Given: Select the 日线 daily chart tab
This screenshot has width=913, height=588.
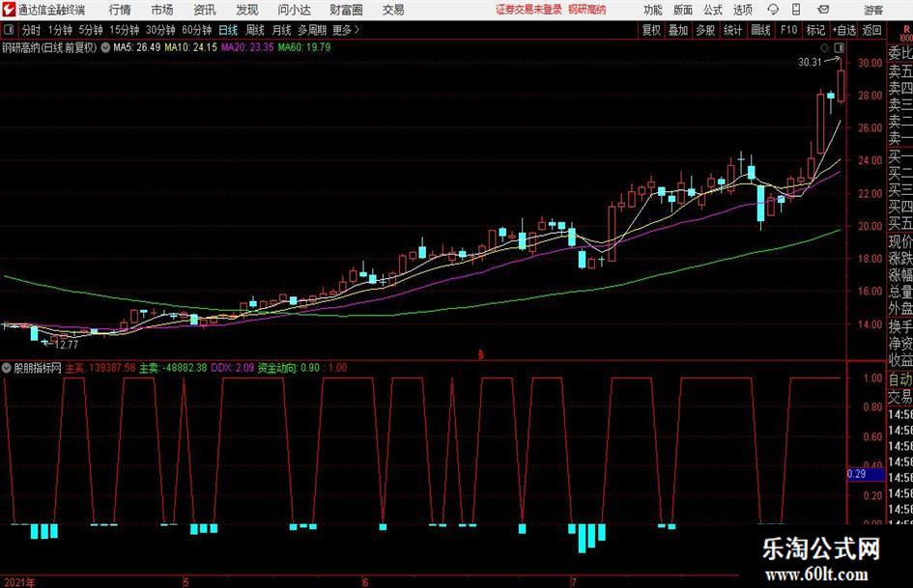Looking at the screenshot, I should click(x=228, y=30).
